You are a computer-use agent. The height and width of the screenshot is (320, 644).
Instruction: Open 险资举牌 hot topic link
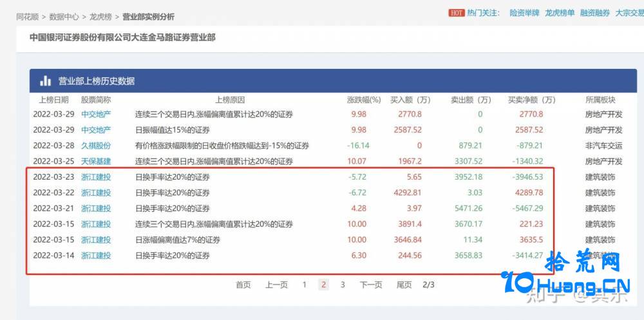tap(524, 13)
